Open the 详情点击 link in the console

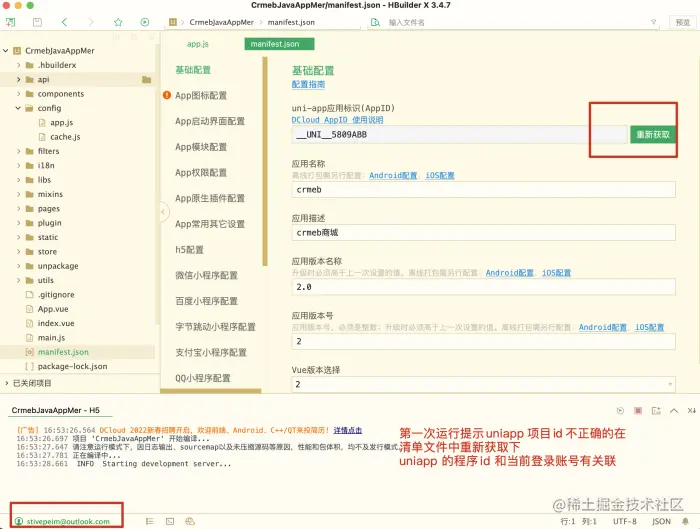coord(347,430)
